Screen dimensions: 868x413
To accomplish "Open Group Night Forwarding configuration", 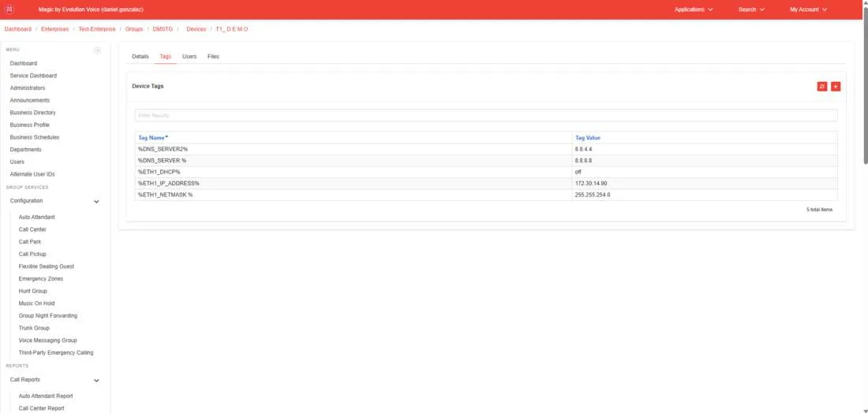I will (x=47, y=316).
